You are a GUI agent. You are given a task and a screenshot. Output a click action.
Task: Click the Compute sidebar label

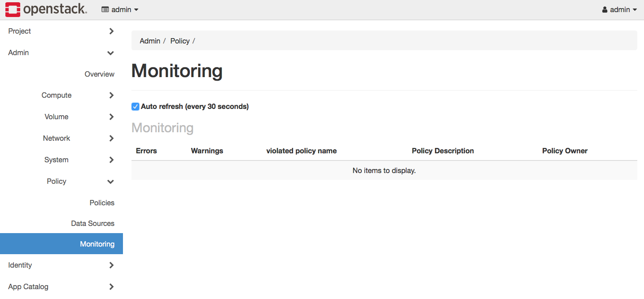pyautogui.click(x=57, y=95)
